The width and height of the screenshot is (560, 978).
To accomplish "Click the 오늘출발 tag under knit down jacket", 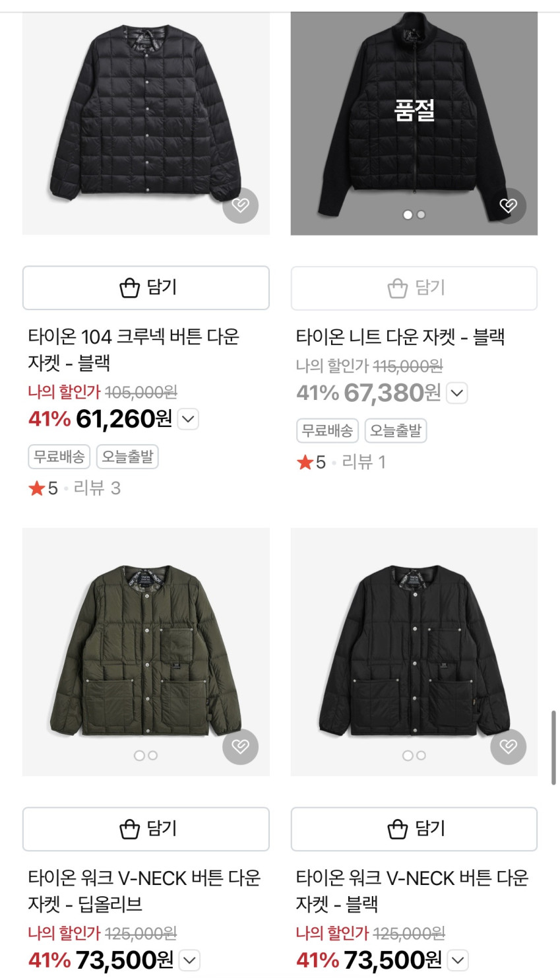I will point(396,431).
